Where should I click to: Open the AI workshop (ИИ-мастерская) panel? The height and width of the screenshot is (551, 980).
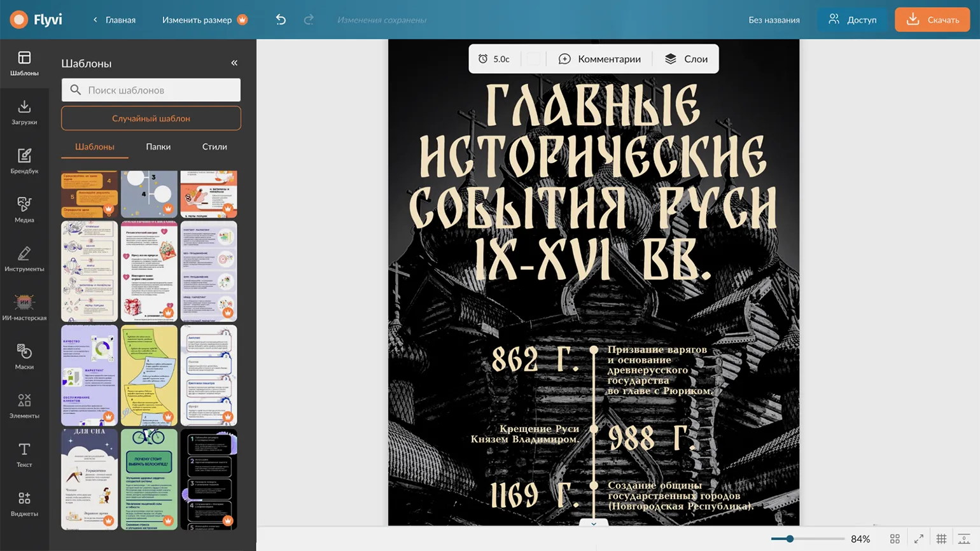tap(24, 308)
